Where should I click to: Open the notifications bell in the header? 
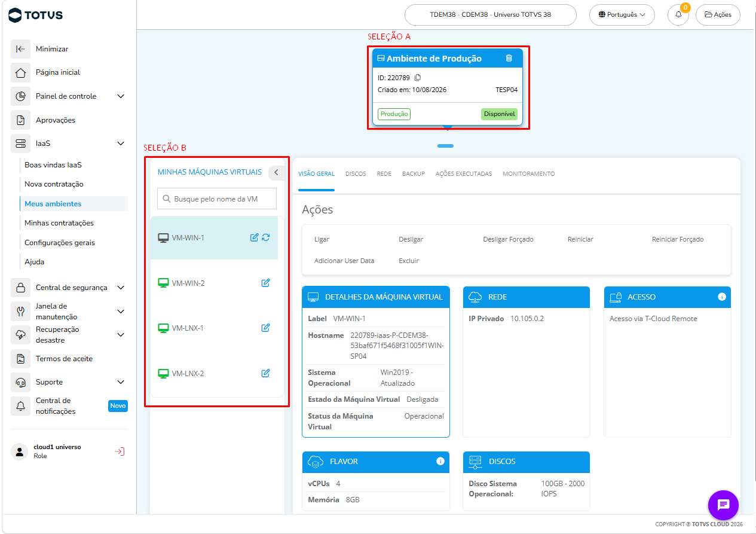(678, 15)
